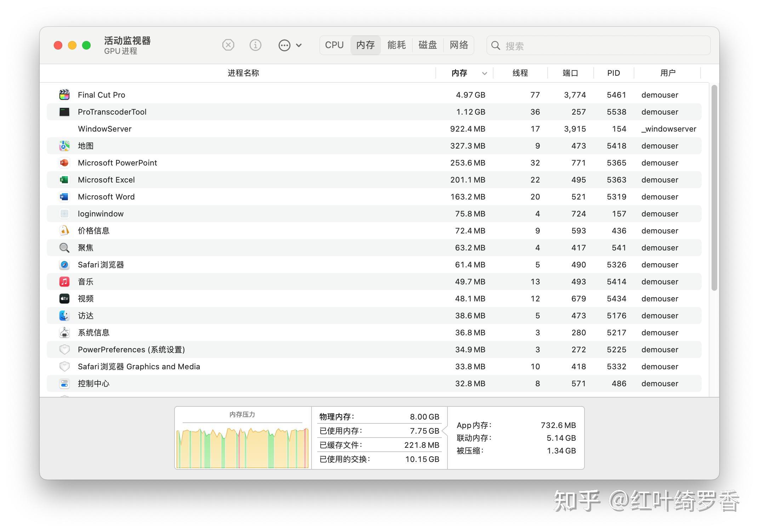This screenshot has height=532, width=759.
Task: Click the 音乐 Music app icon
Action: (x=64, y=281)
